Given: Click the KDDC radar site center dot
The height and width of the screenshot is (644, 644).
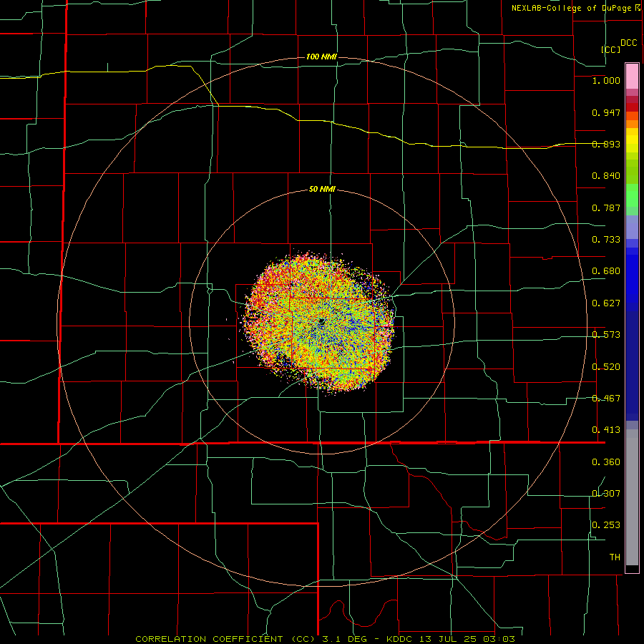Looking at the screenshot, I should 321,321.
